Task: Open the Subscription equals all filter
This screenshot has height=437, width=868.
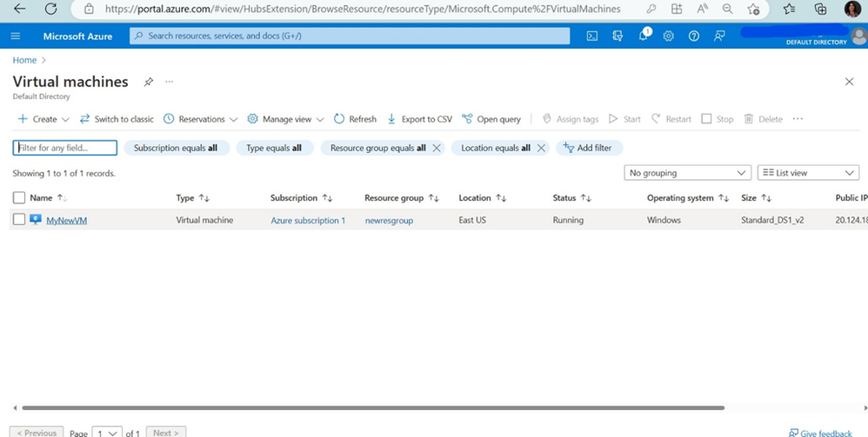Action: tap(176, 148)
